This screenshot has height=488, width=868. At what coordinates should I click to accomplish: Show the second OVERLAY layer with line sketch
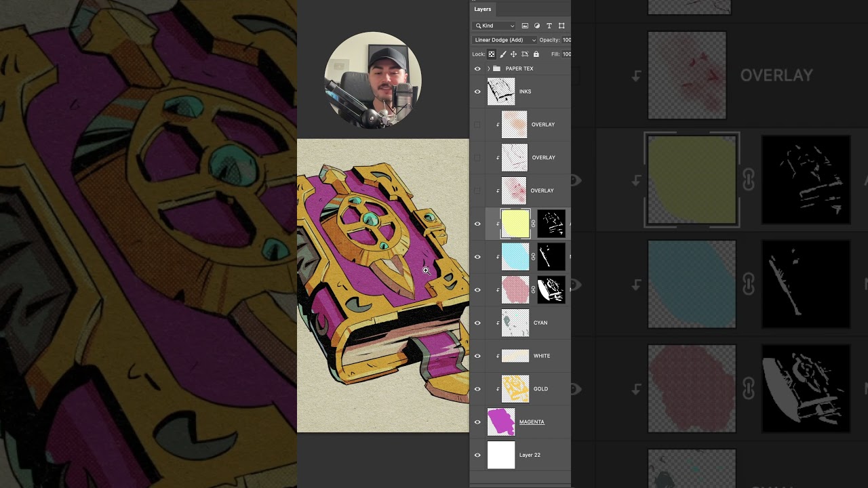[477, 158]
